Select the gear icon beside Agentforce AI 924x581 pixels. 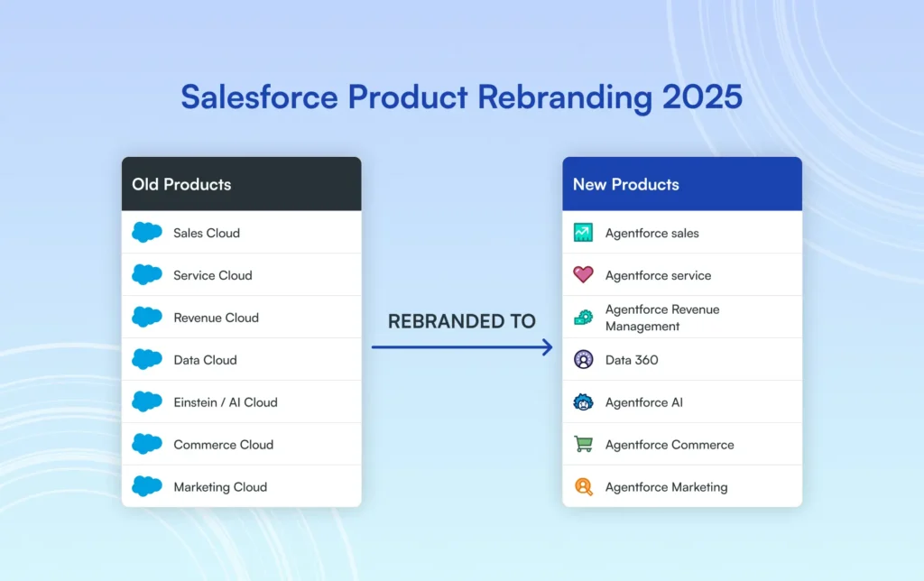click(582, 401)
